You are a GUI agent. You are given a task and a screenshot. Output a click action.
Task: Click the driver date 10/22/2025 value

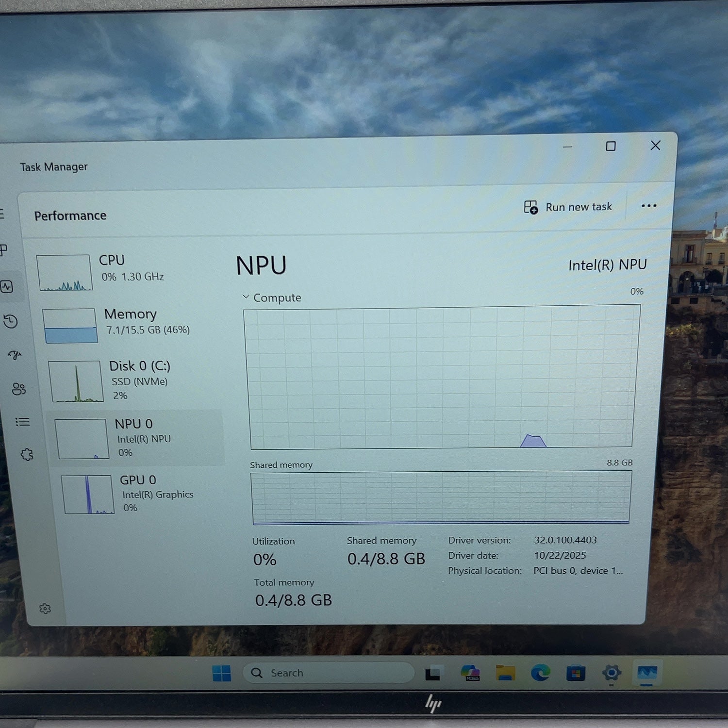pyautogui.click(x=560, y=555)
